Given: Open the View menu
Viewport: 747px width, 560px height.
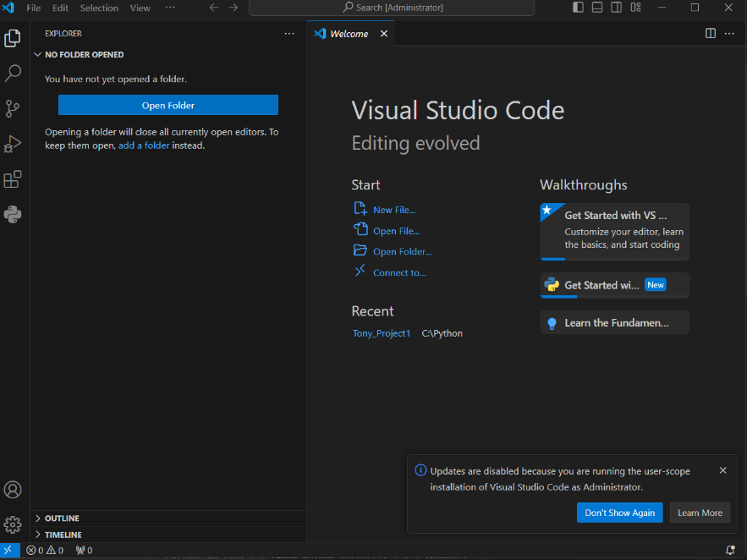Looking at the screenshot, I should click(x=140, y=8).
